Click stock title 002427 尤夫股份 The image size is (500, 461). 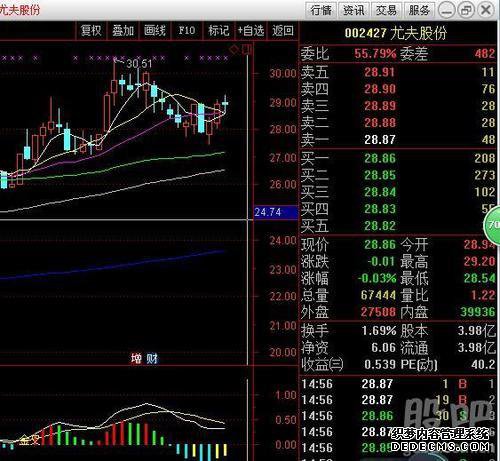pos(395,33)
